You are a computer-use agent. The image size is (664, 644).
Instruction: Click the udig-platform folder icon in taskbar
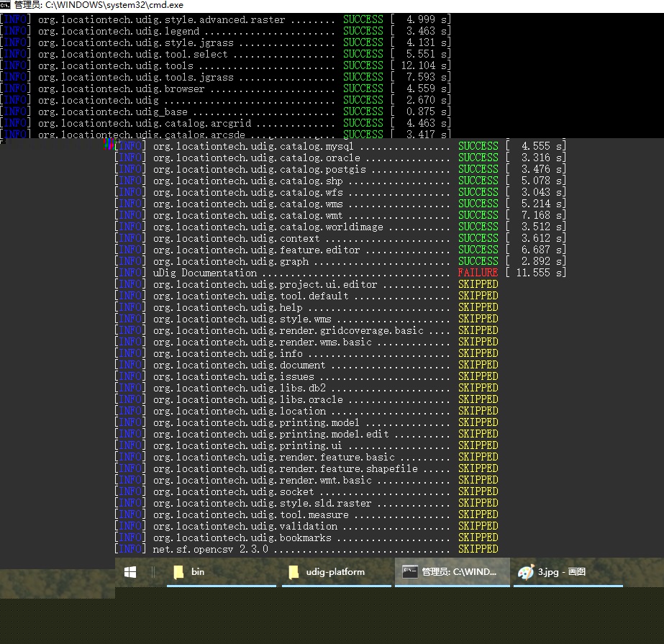(x=293, y=572)
